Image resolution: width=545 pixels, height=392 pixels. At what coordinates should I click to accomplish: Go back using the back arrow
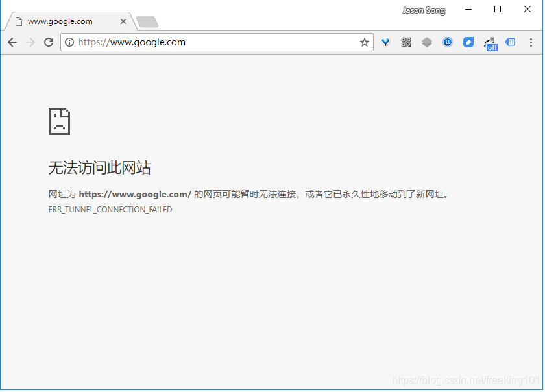(x=12, y=42)
